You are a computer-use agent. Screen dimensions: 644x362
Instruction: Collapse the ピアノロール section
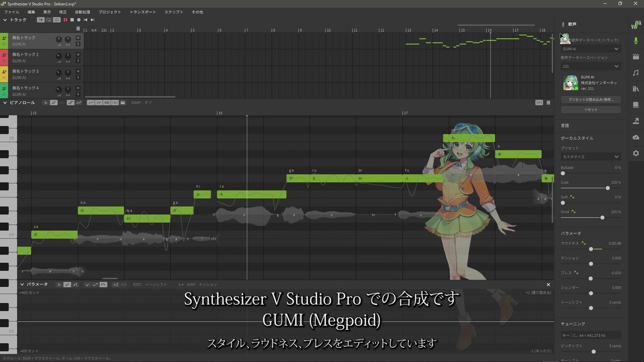coord(5,103)
